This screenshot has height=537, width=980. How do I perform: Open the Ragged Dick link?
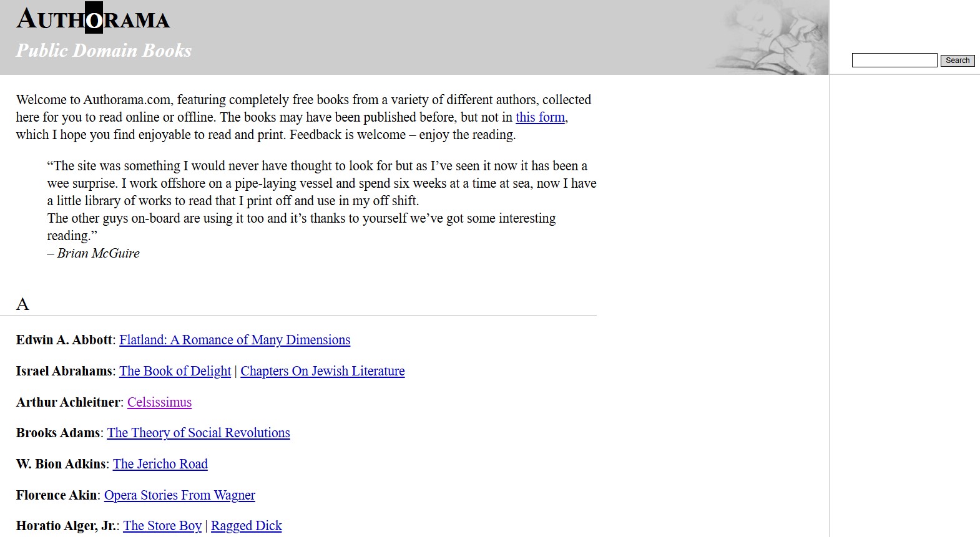pos(247,526)
